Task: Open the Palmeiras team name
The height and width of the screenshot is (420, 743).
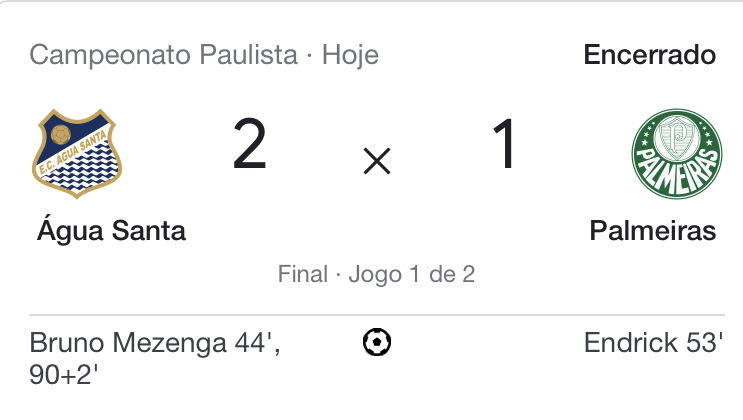Action: click(652, 231)
